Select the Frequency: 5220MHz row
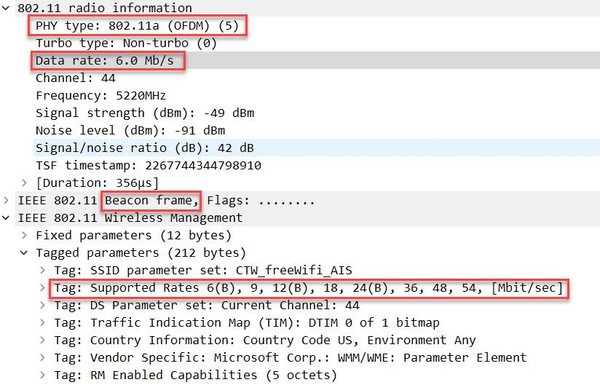This screenshot has height=384, width=600. [101, 96]
